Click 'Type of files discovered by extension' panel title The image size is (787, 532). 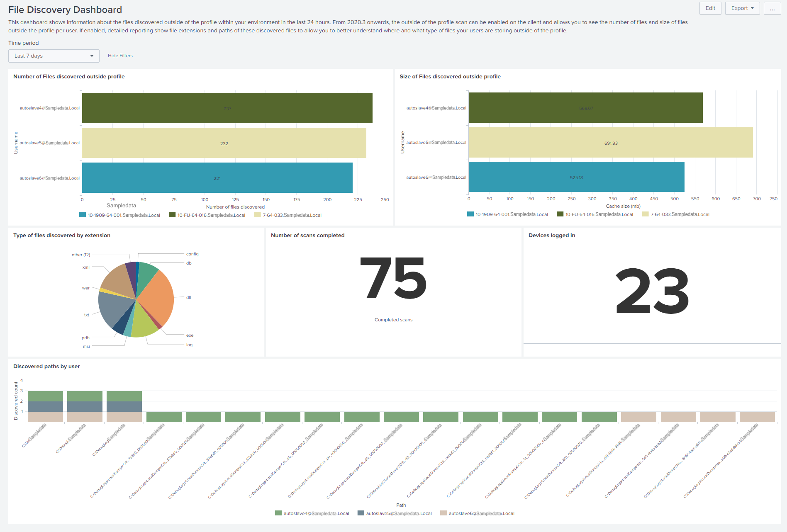pyautogui.click(x=62, y=236)
